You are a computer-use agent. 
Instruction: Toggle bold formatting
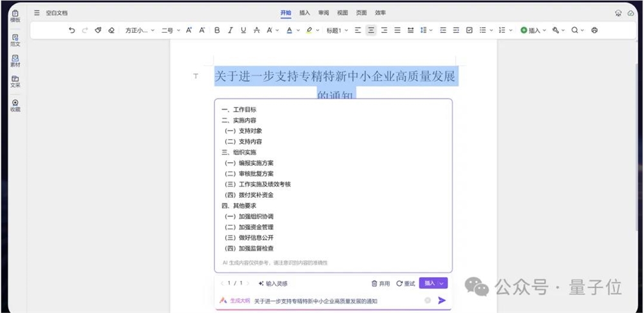[217, 30]
